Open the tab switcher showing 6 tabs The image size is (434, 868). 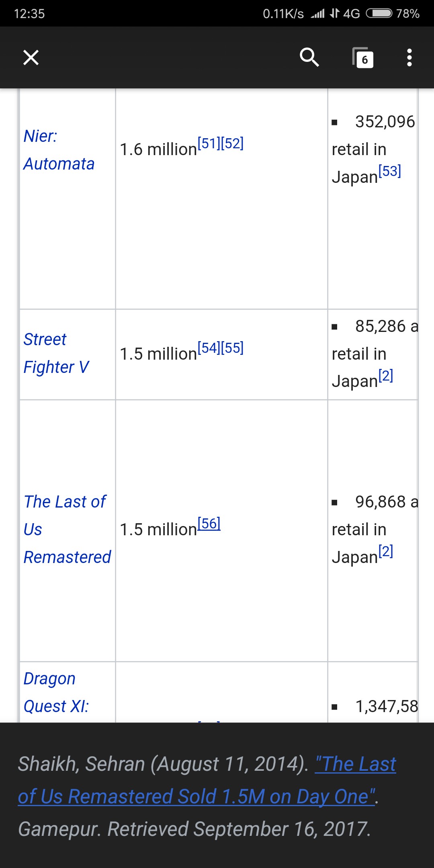(x=363, y=58)
